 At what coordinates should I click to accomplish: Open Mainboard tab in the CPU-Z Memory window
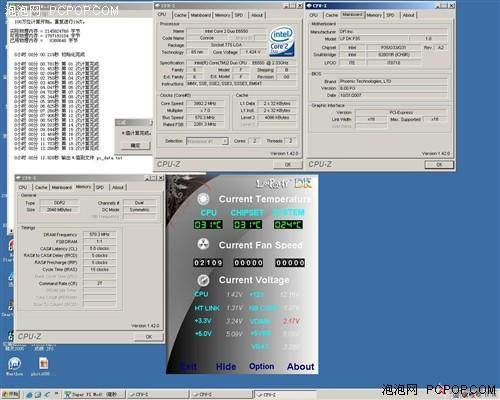[x=62, y=187]
